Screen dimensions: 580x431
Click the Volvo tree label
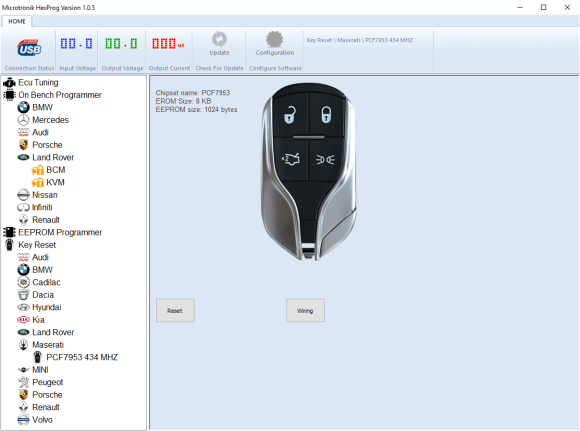[x=43, y=420]
